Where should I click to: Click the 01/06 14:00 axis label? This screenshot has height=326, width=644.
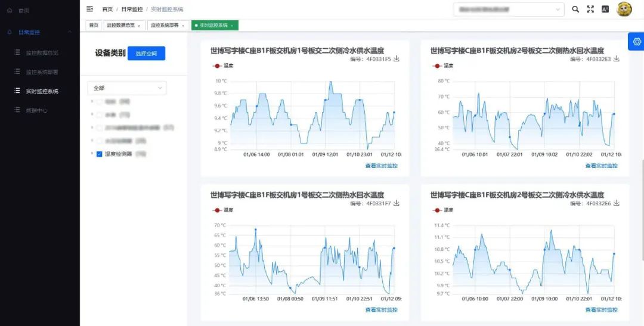tap(256, 154)
